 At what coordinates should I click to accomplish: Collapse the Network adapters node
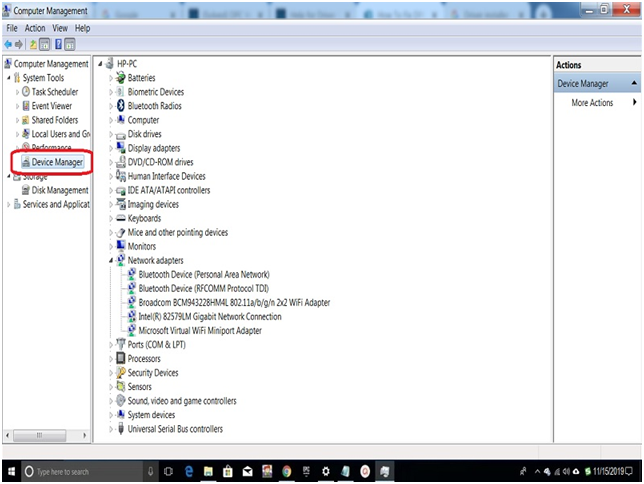[111, 260]
